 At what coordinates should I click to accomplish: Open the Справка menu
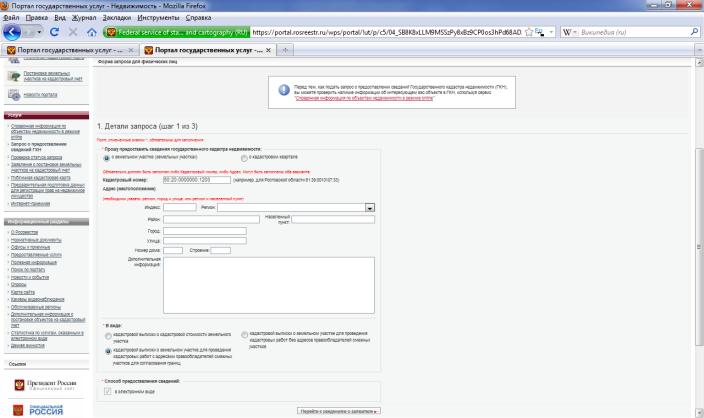tap(198, 18)
